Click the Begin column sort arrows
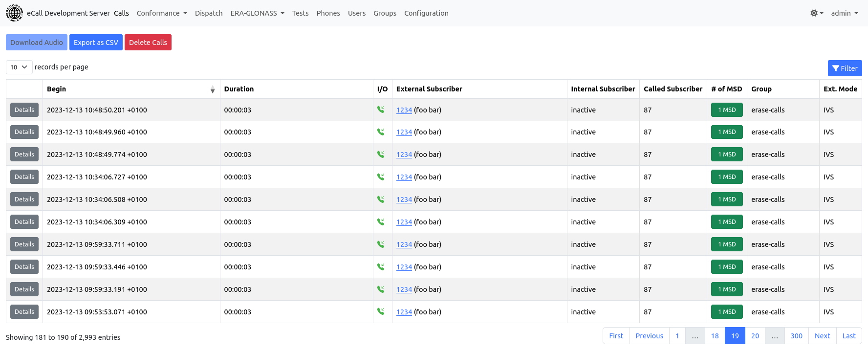Viewport: 868px width, 353px height. (213, 89)
